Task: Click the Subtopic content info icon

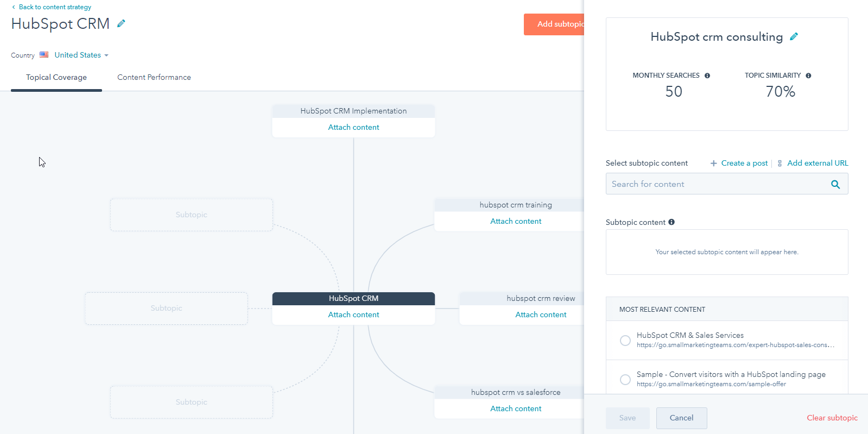Action: click(671, 222)
